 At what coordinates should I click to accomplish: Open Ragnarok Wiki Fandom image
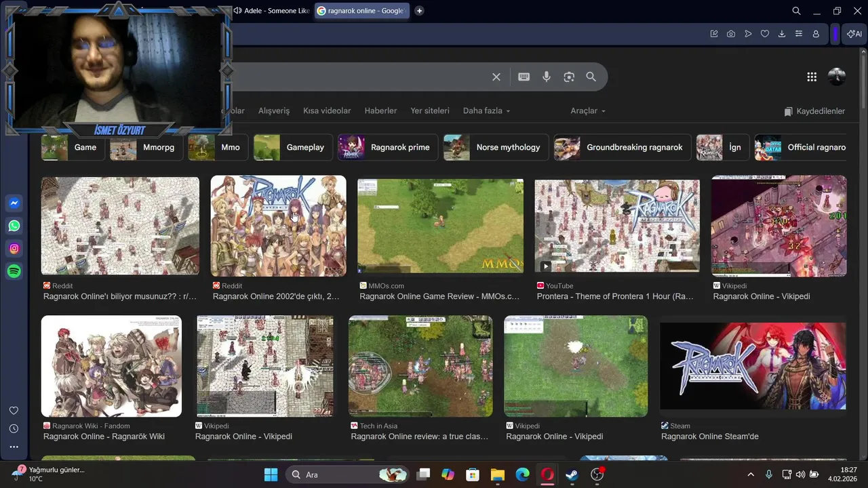pyautogui.click(x=111, y=366)
